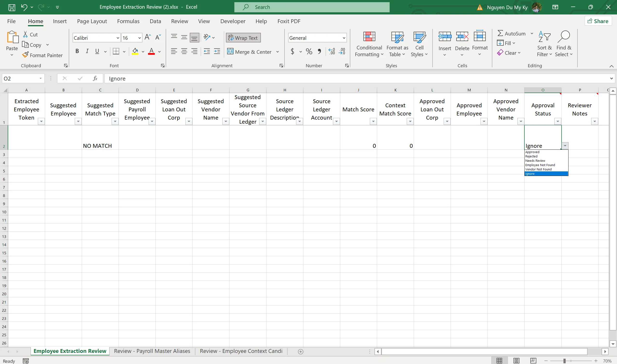Image resolution: width=617 pixels, height=364 pixels.
Task: Open the Developer ribbon tab
Action: pyautogui.click(x=233, y=21)
